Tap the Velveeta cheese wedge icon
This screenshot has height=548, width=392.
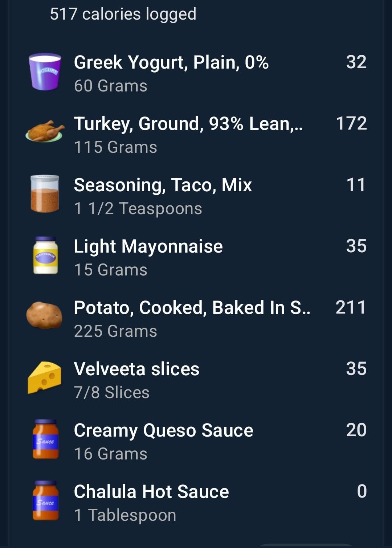tap(45, 377)
